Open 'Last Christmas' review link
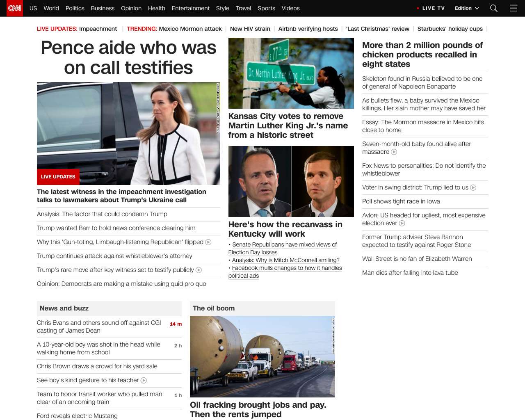 378,29
